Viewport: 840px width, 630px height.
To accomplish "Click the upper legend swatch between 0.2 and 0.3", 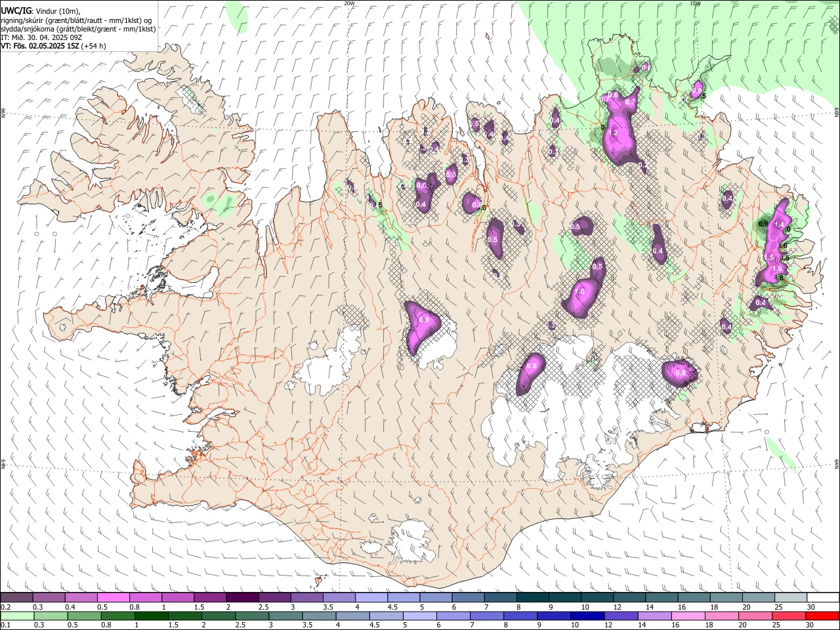I will [16, 597].
